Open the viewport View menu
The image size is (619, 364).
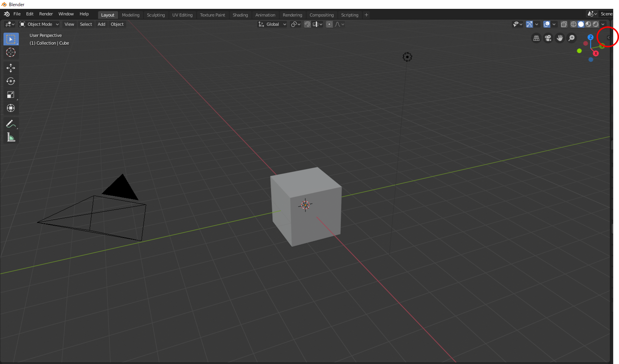pyautogui.click(x=69, y=24)
